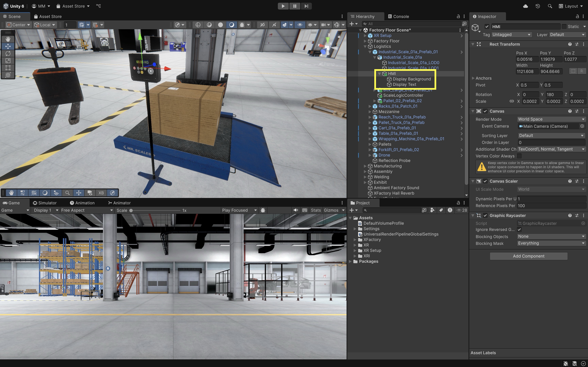Open Unity Cloud icon in top bar
Screen dimensions: 588x367
click(x=525, y=6)
